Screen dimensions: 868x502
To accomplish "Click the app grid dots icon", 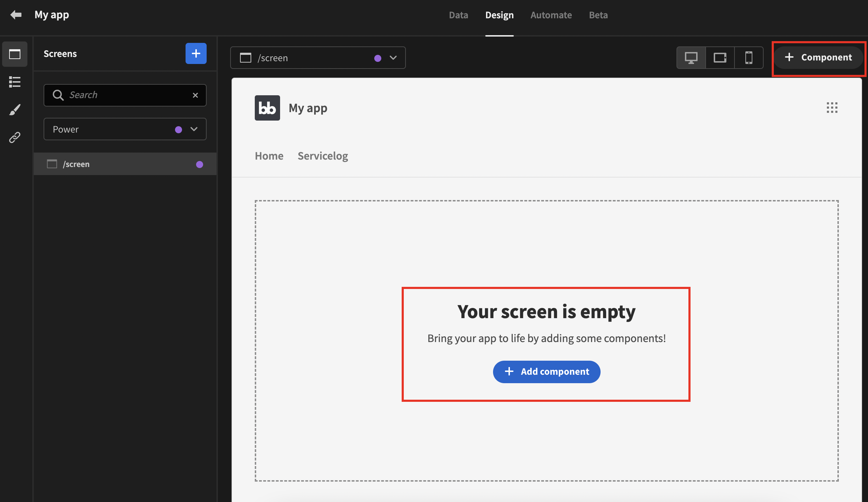I will 832,108.
